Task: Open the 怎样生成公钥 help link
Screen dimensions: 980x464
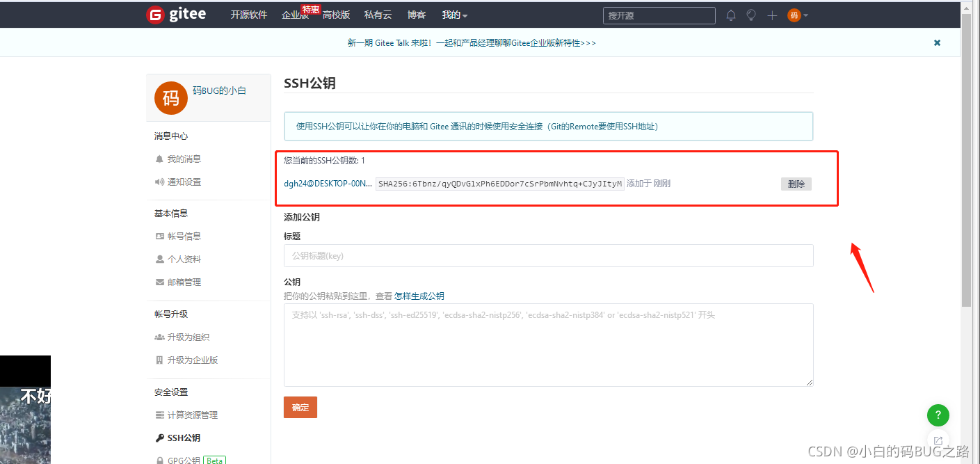Action: click(419, 296)
